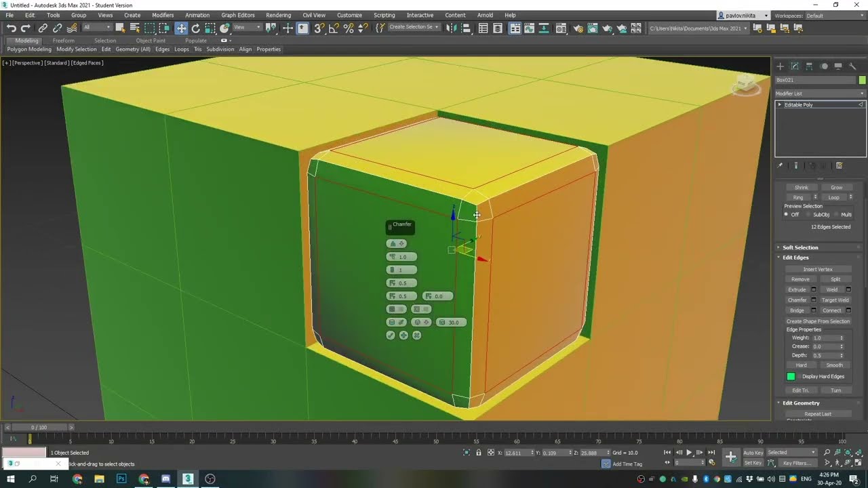Open the Modifier List dropdown

pyautogui.click(x=821, y=94)
